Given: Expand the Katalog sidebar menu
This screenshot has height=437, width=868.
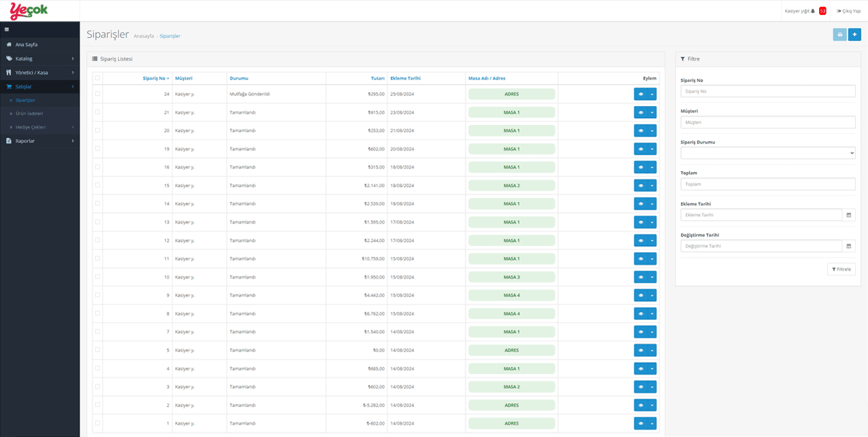Looking at the screenshot, I should click(39, 58).
